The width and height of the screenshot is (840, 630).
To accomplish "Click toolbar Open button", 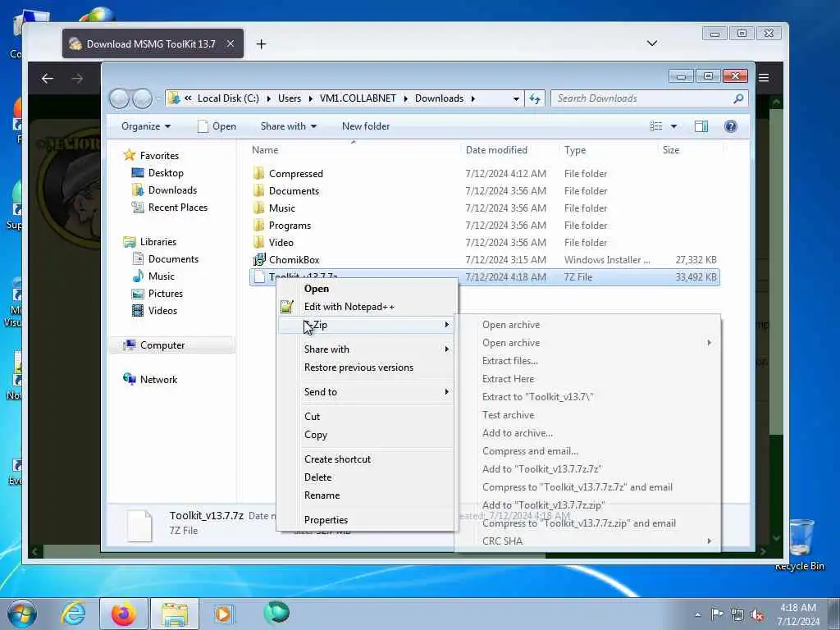I will [217, 126].
